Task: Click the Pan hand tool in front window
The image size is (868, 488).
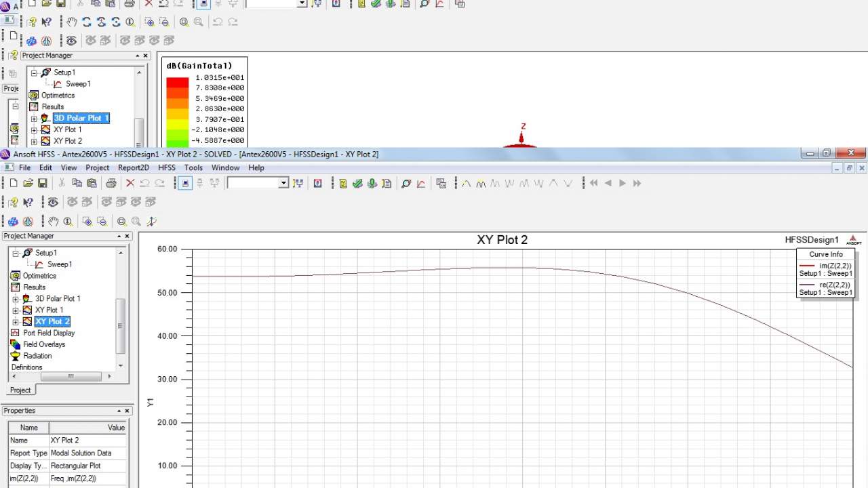Action: (54, 221)
